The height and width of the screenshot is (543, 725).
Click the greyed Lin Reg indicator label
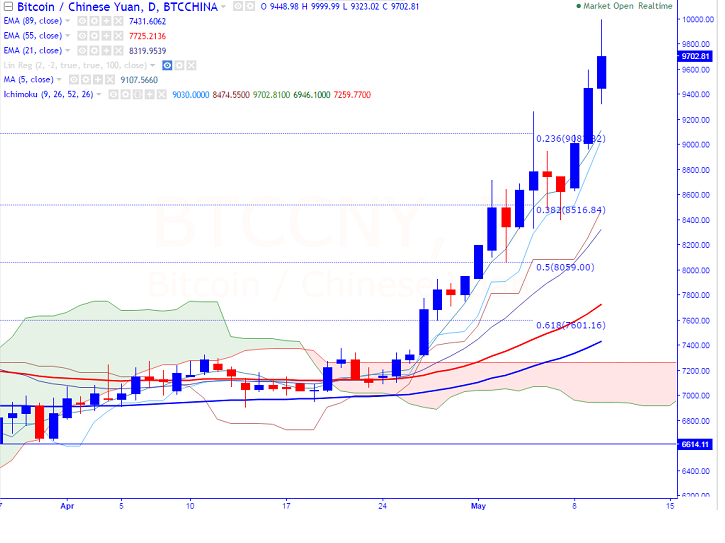75,66
